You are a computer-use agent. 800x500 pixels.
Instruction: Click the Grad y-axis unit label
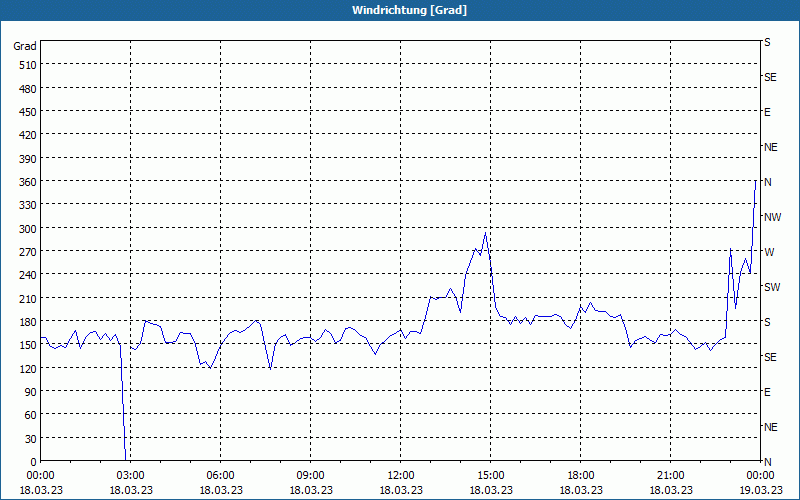pyautogui.click(x=25, y=46)
